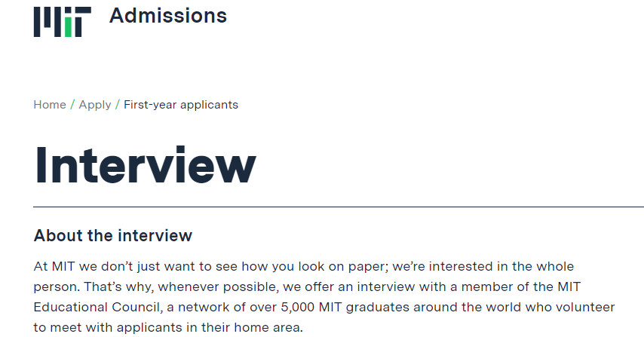Open the Apply breadcrumb link
The image size is (644, 337).
[95, 105]
